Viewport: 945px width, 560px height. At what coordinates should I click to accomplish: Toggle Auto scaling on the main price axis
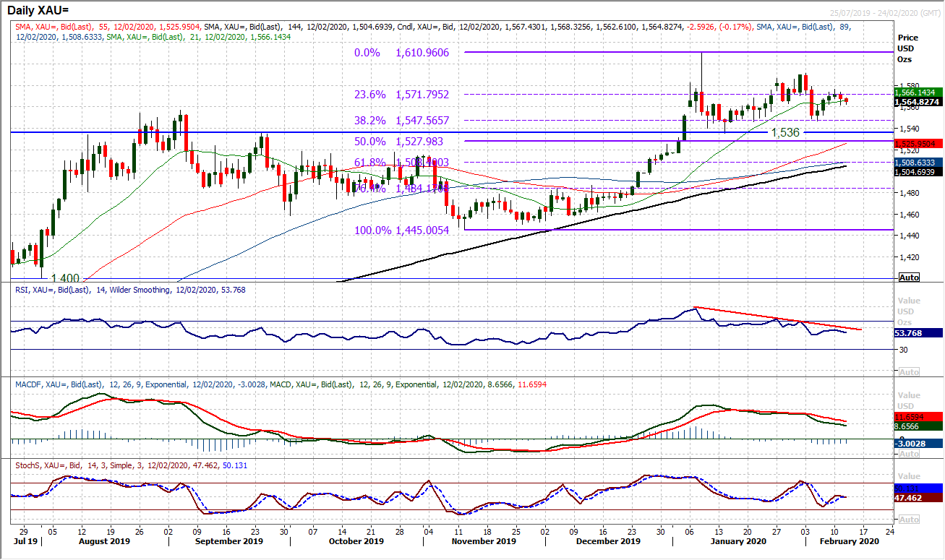click(x=909, y=277)
